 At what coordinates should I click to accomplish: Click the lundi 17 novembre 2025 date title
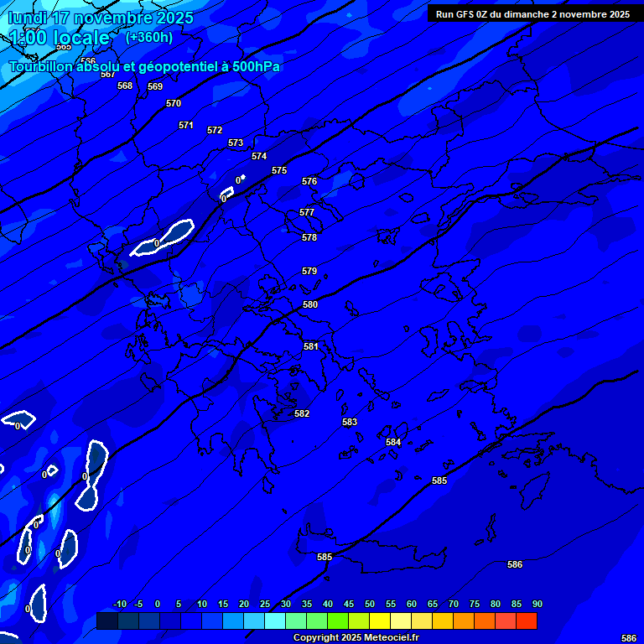tap(101, 18)
